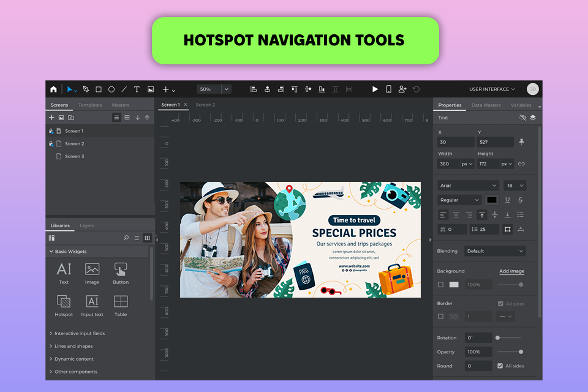Select the Ellipse shape tool

[x=111, y=89]
